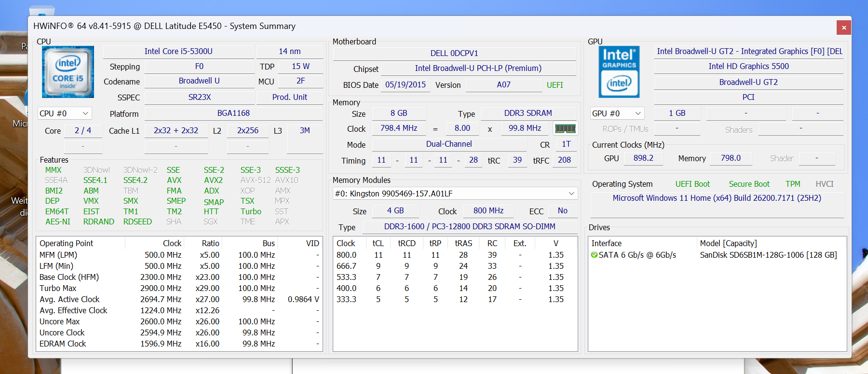Click the green UEFI label beside BIOS version
The width and height of the screenshot is (868, 374).
tap(555, 85)
